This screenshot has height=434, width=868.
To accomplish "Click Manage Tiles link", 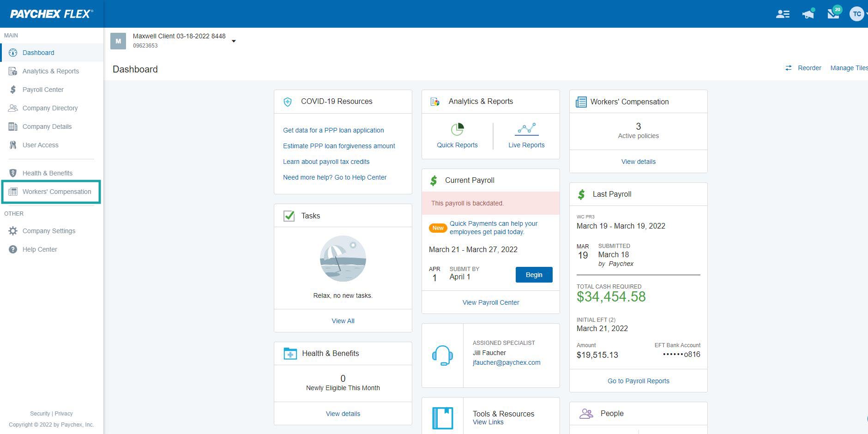I will (x=849, y=68).
